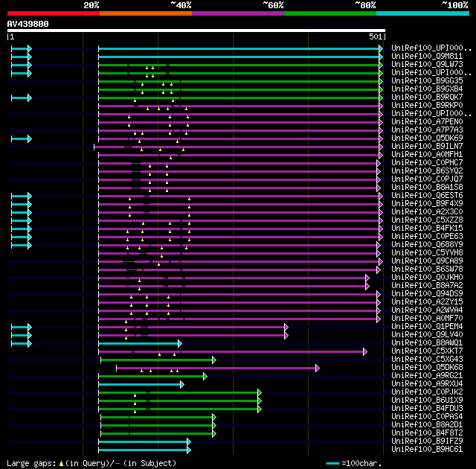Image resolution: width=476 pixels, height=469 pixels.
Task: Open the UniRef100_C5YVH8 entry
Action: [x=427, y=253]
